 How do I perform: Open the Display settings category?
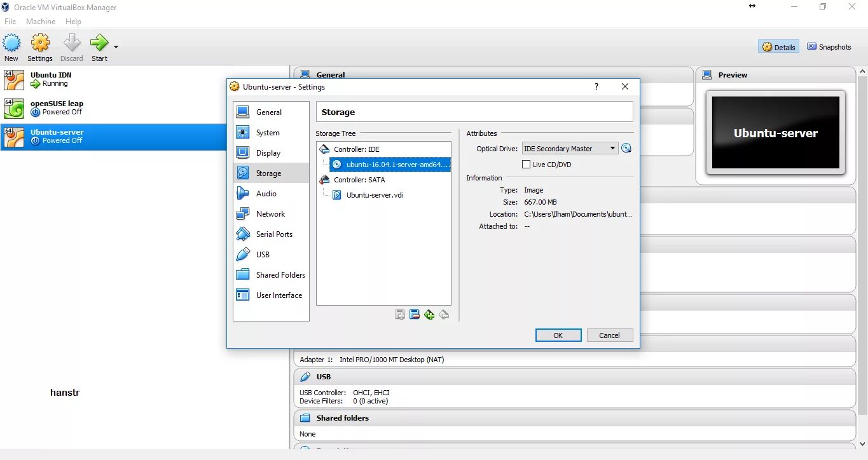[x=271, y=153]
